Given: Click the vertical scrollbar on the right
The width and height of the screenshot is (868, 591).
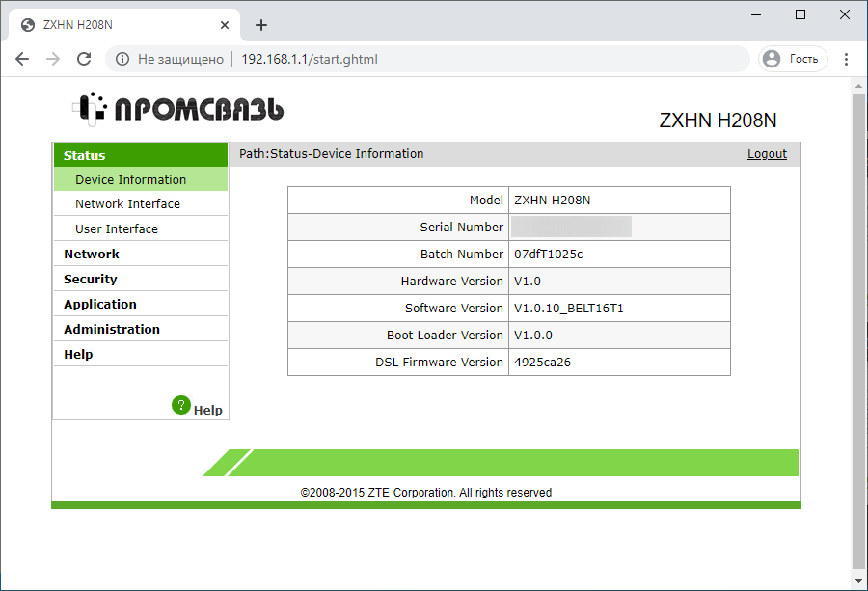Looking at the screenshot, I should click(857, 289).
